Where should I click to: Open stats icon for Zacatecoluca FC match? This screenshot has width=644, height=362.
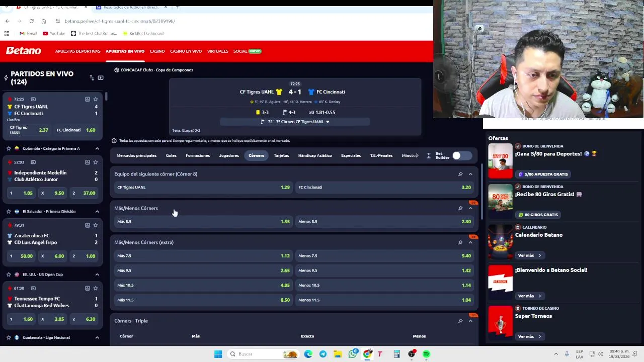[x=88, y=225]
